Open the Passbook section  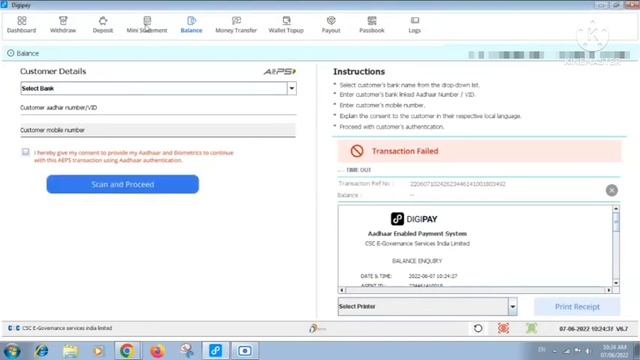[372, 24]
